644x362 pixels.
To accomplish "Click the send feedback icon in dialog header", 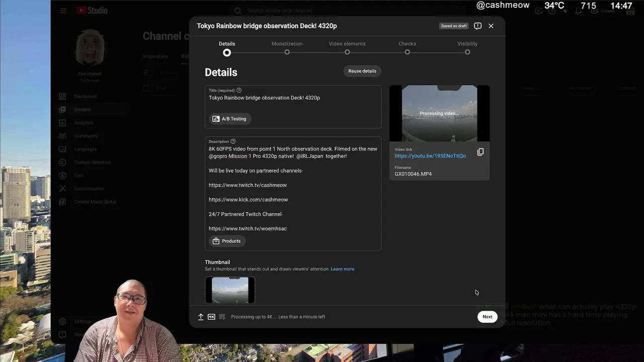I will point(478,26).
